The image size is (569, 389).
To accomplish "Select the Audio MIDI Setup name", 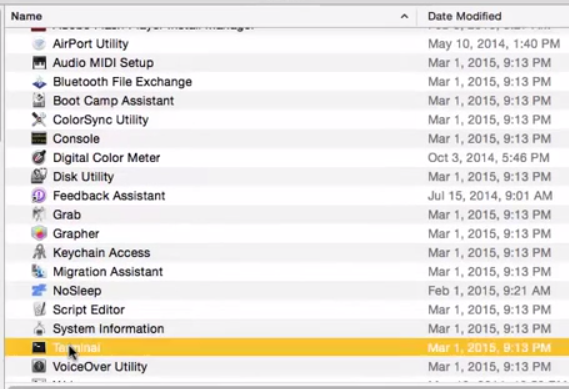I will point(103,63).
